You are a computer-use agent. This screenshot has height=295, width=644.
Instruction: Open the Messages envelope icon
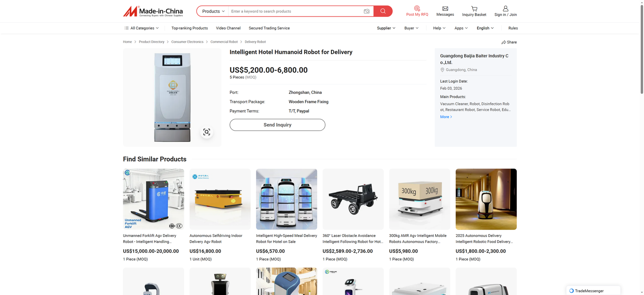[445, 8]
